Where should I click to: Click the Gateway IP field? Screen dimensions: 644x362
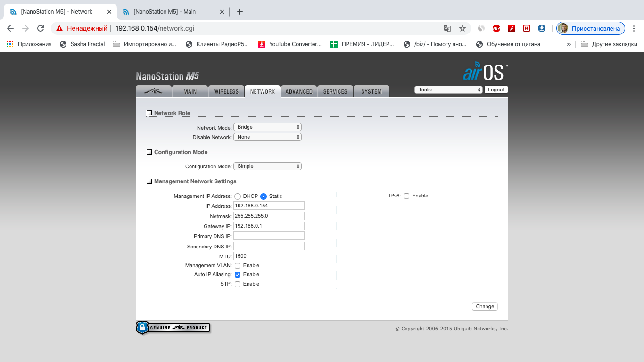[x=269, y=226]
